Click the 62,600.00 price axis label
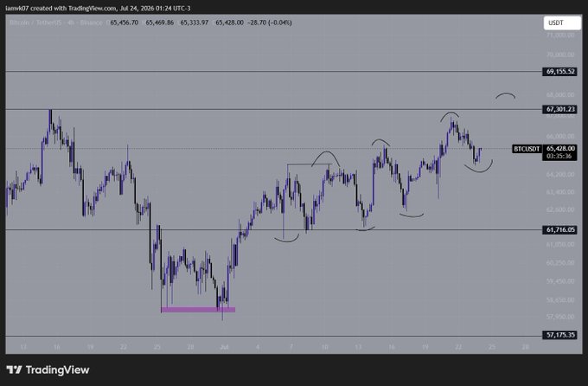The height and width of the screenshot is (386, 588). click(x=559, y=209)
